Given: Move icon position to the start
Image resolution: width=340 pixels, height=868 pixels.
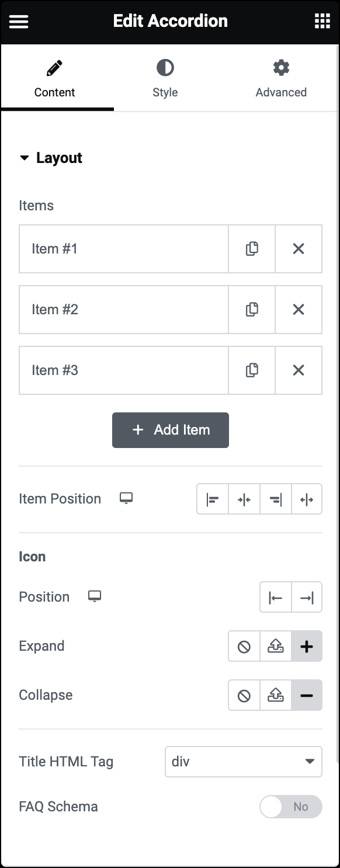Looking at the screenshot, I should 276,598.
